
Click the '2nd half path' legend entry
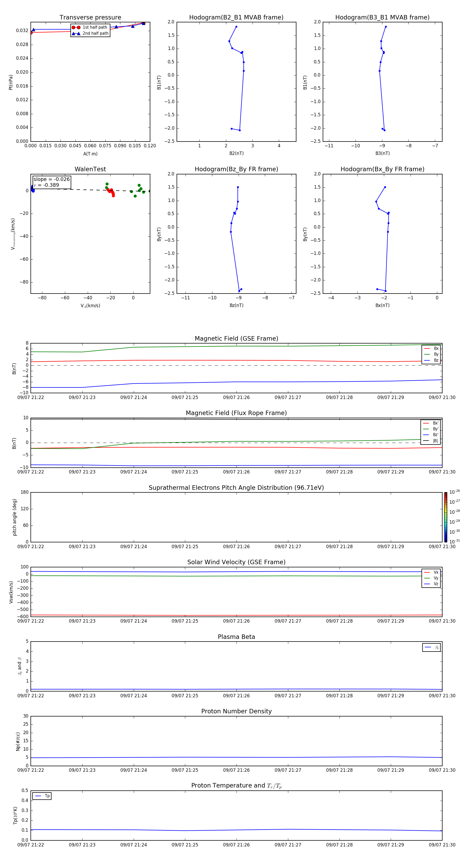coord(90,33)
